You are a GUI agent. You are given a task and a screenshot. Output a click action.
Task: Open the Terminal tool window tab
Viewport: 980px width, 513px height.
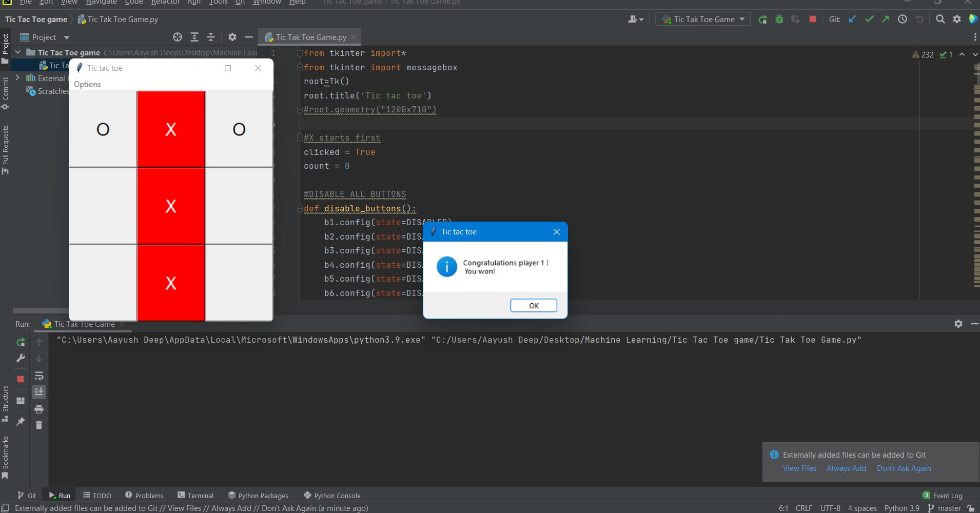[x=195, y=496]
